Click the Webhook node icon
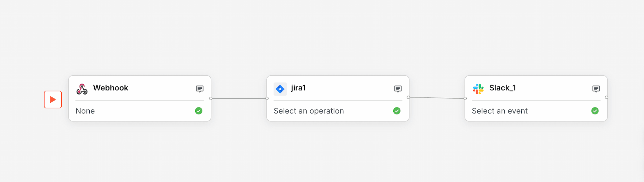Image resolution: width=644 pixels, height=182 pixels. [x=82, y=88]
